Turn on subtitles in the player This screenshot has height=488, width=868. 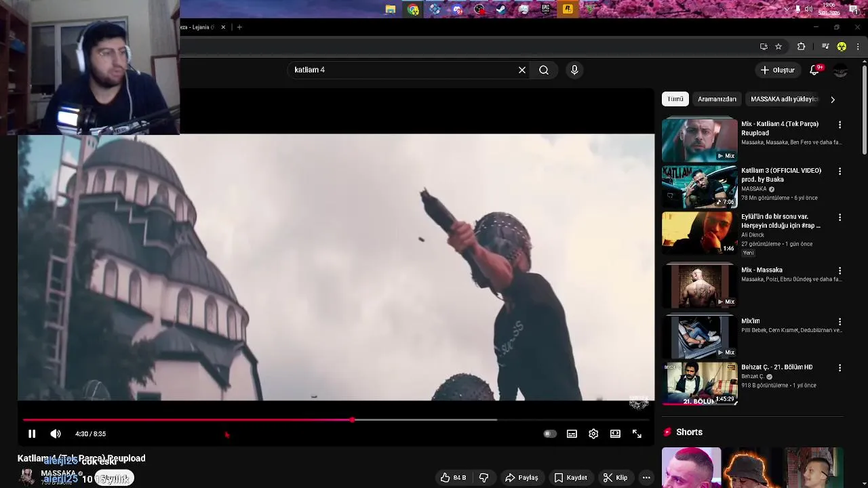pos(572,434)
